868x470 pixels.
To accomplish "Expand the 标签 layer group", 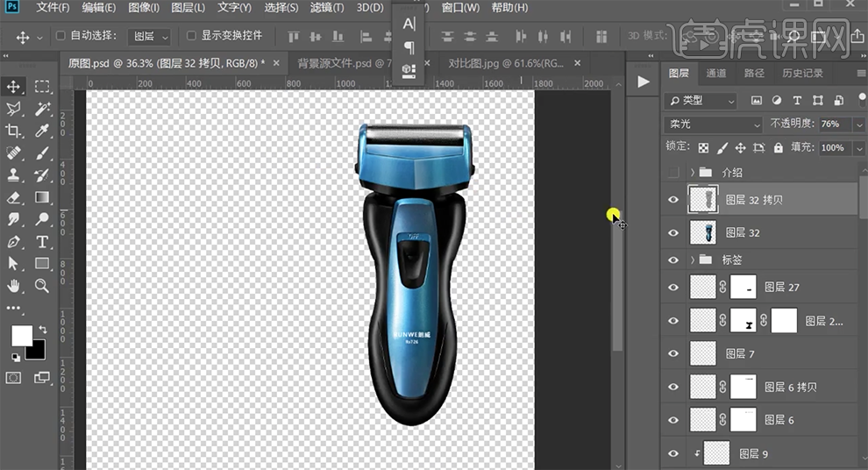I will point(692,260).
